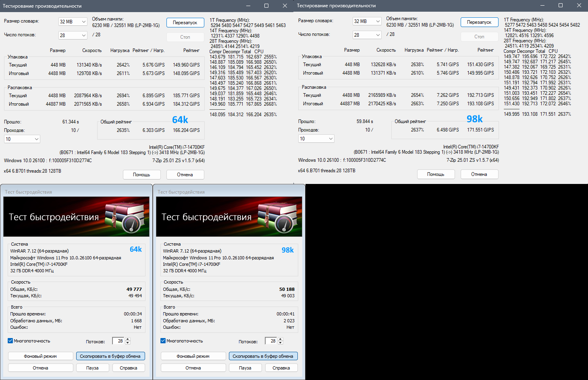The width and height of the screenshot is (588, 380).
Task: Click the 6.498 GIPS overall rating per load
Action: click(x=448, y=130)
